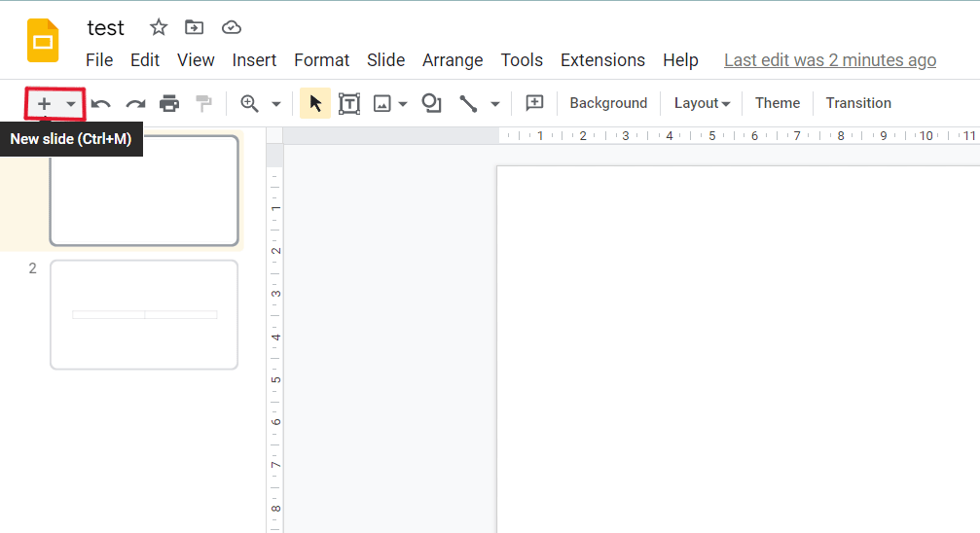
Task: Select the first slide thumbnail
Action: (x=144, y=191)
